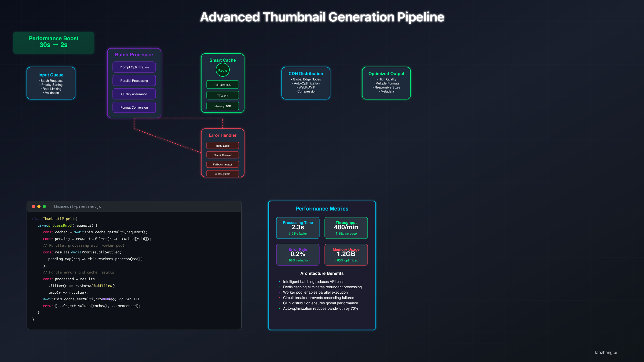Click the Validation bullet in Input Queue

coord(51,93)
